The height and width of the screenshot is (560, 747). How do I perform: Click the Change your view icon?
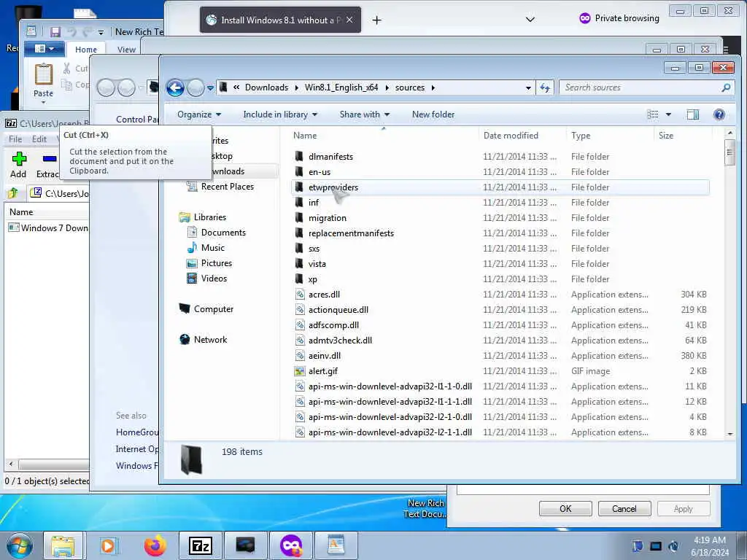(x=653, y=114)
